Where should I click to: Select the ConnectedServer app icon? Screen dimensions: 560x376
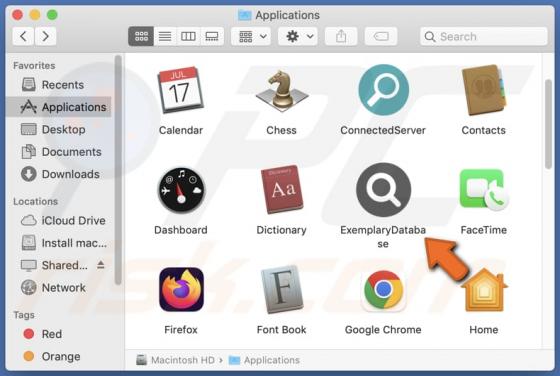click(x=383, y=90)
